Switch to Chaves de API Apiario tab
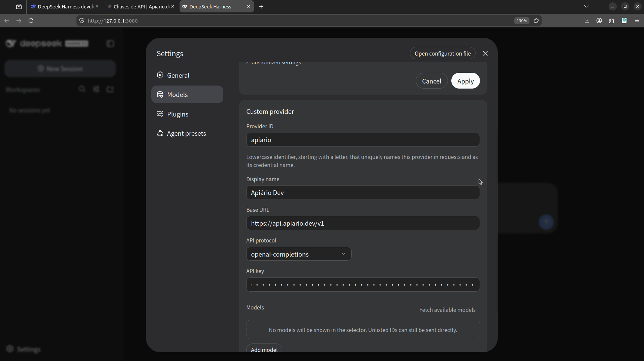The image size is (644, 361). [140, 6]
